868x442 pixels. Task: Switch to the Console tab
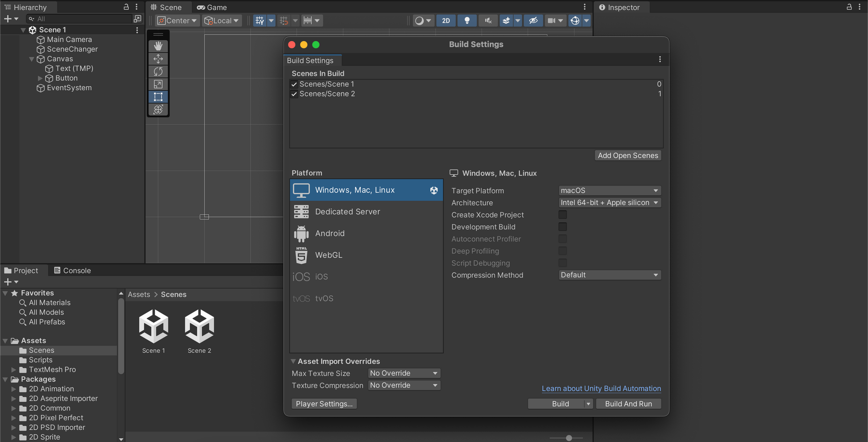pos(72,271)
